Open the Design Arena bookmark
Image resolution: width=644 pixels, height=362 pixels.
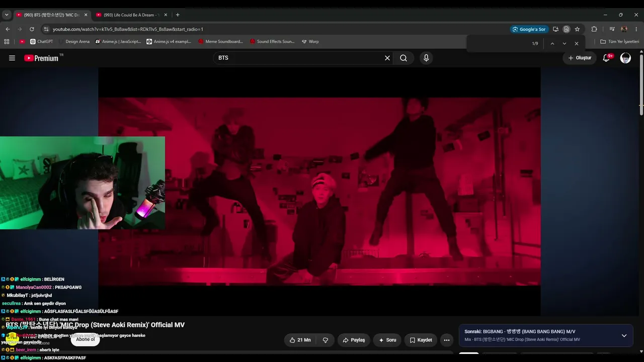73,42
